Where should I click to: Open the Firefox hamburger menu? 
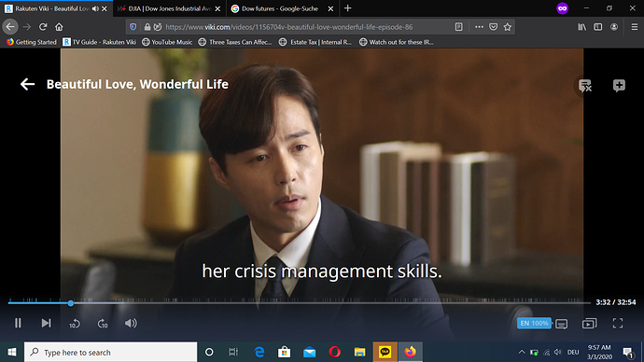(634, 27)
